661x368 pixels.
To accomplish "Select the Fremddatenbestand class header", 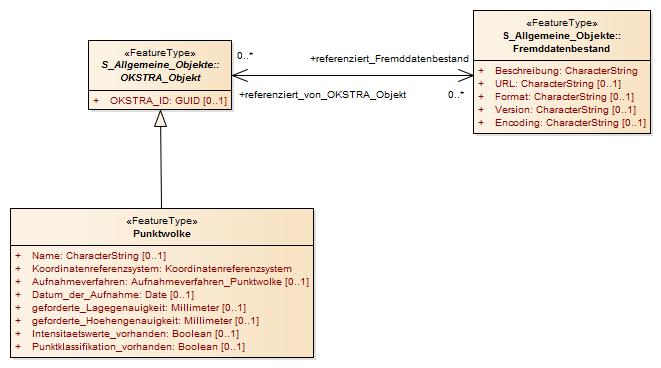I will click(x=562, y=36).
